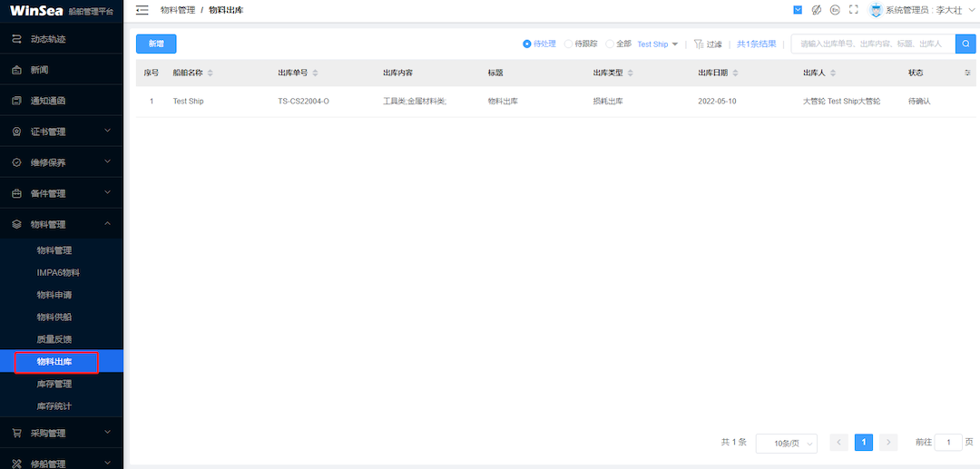
Task: Click the theme switch icon in the header
Action: pyautogui.click(x=817, y=10)
